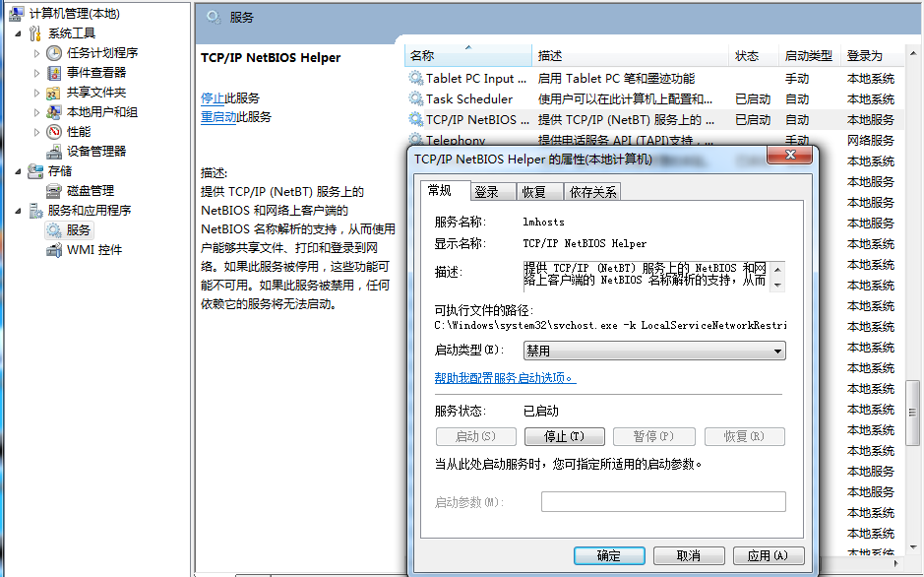The width and height of the screenshot is (924, 577).
Task: Select the Task Scheduler service icon
Action: click(416, 98)
